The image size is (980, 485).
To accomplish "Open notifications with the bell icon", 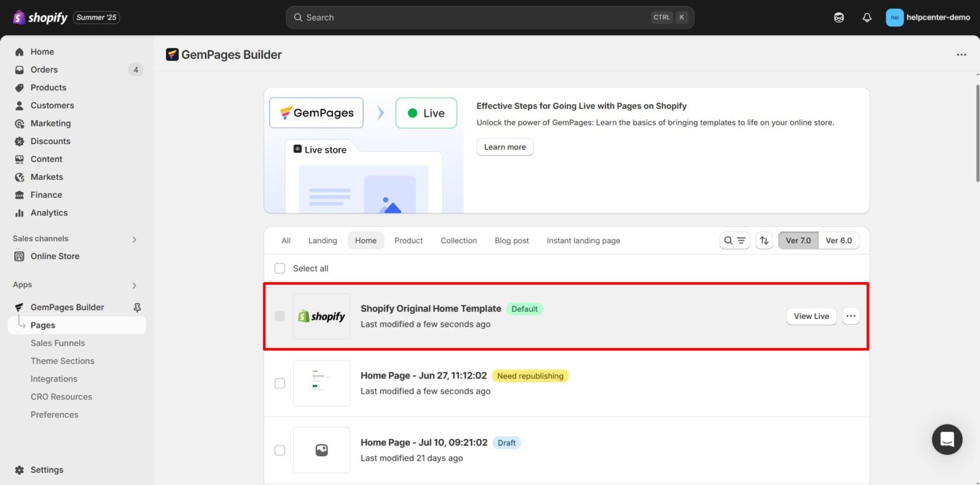I will [x=867, y=17].
